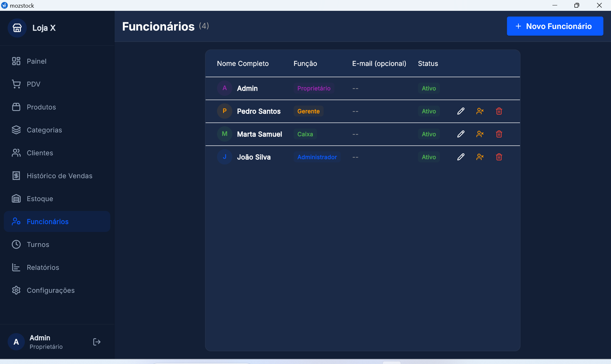This screenshot has width=611, height=364.
Task: Select the Admin user profile avatar
Action: (16, 342)
